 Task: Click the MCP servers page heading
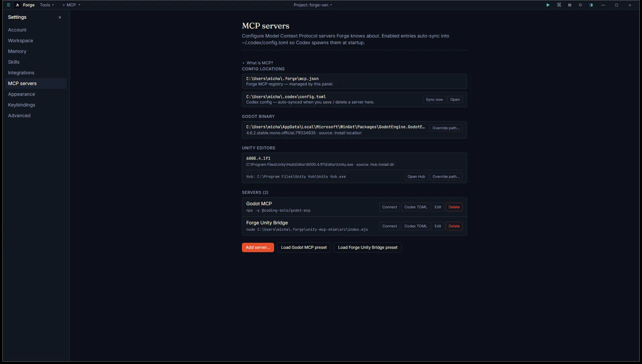tap(265, 26)
